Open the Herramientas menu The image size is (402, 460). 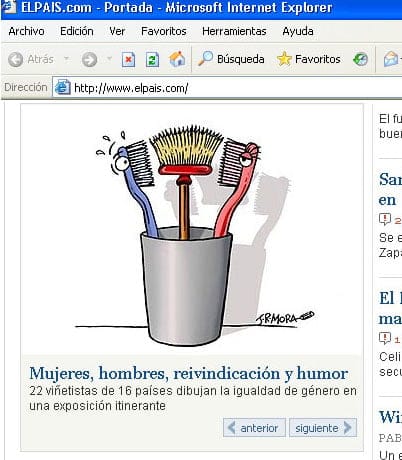(x=234, y=31)
